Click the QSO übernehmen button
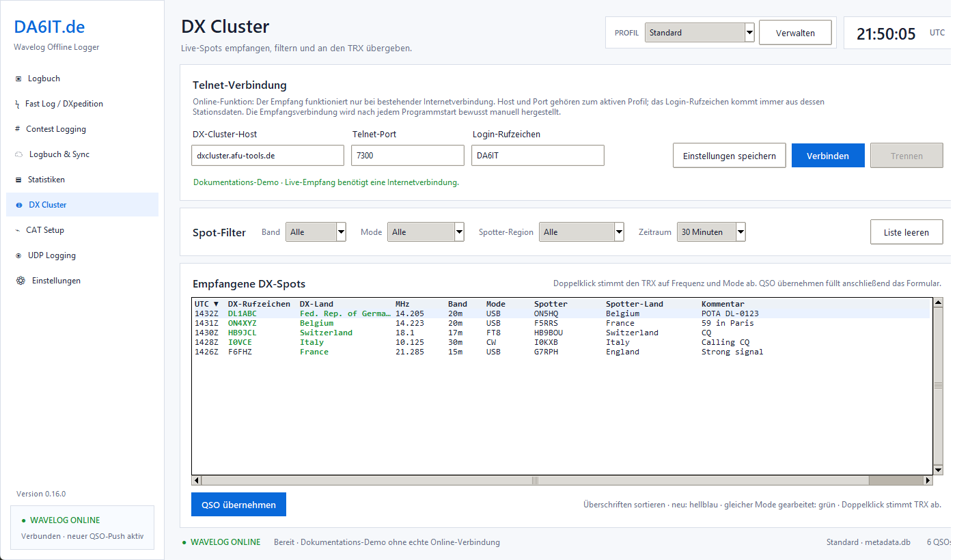Screen dimensions: 970x560 pyautogui.click(x=238, y=505)
